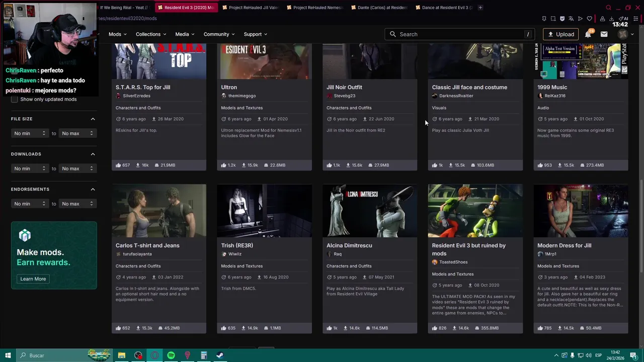Open the Media dropdown menu

pos(185,34)
